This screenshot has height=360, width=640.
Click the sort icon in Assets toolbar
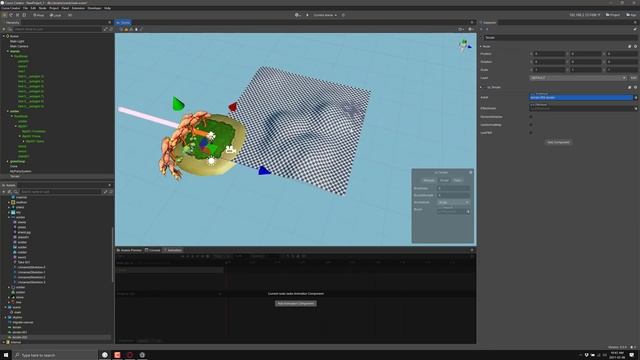click(x=10, y=191)
